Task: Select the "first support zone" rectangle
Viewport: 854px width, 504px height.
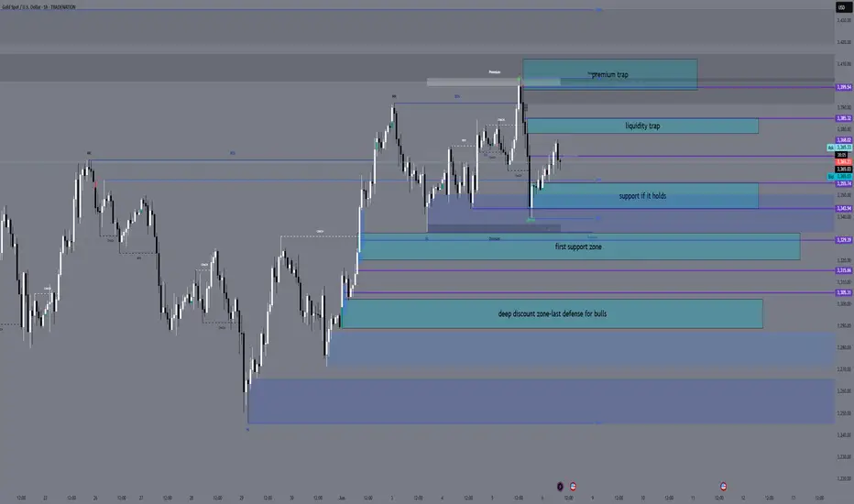Action: [579, 247]
